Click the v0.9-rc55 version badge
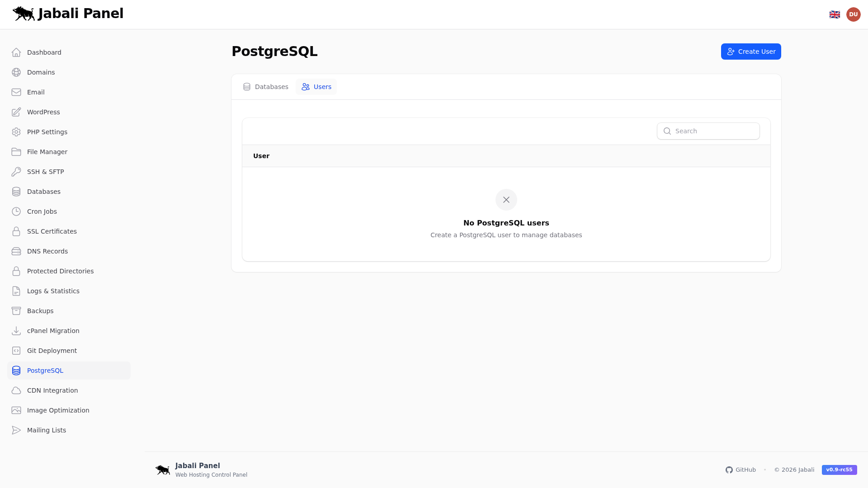 pyautogui.click(x=839, y=470)
